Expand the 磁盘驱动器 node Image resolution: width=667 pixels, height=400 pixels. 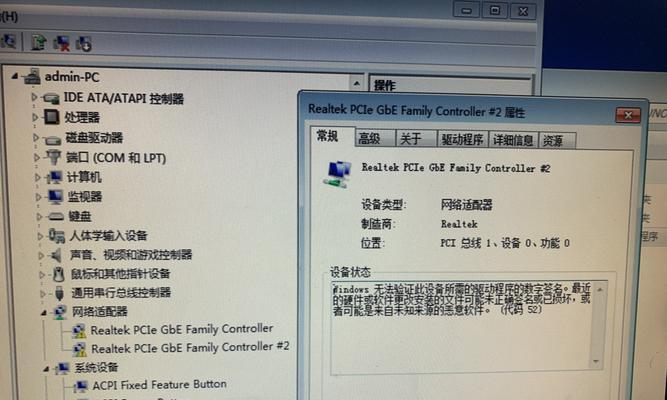click(36, 137)
